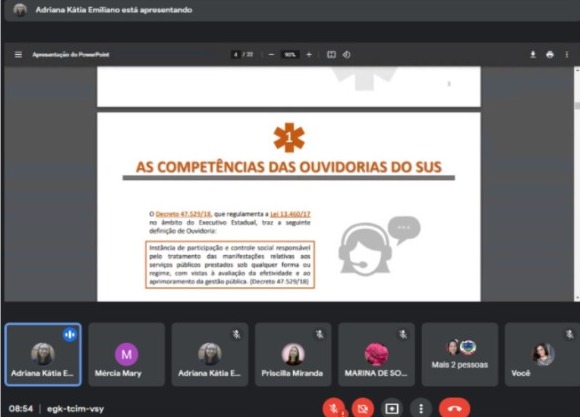Click the 08:54 clock text

(21, 409)
